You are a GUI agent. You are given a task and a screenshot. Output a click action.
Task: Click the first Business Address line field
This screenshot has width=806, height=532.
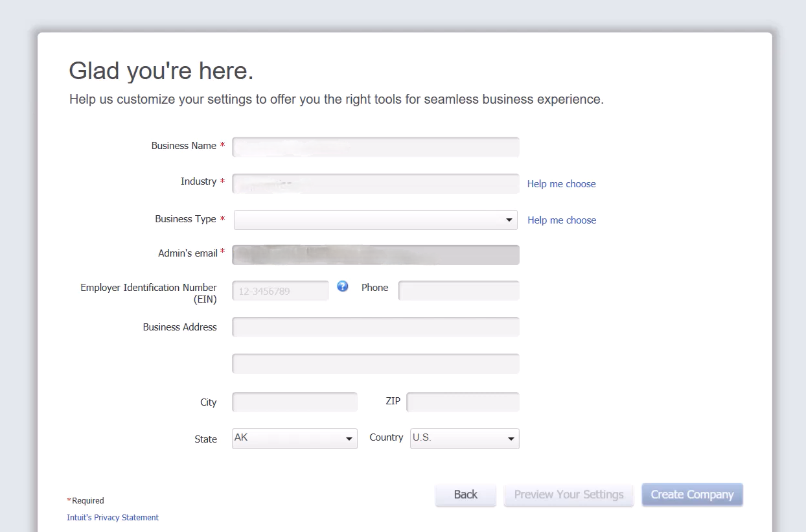point(376,327)
